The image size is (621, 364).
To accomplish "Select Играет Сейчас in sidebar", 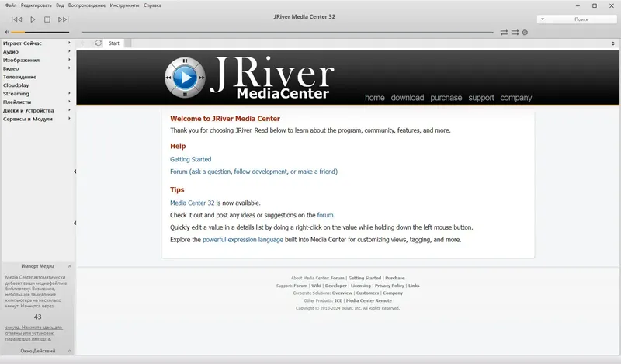I will [x=23, y=43].
